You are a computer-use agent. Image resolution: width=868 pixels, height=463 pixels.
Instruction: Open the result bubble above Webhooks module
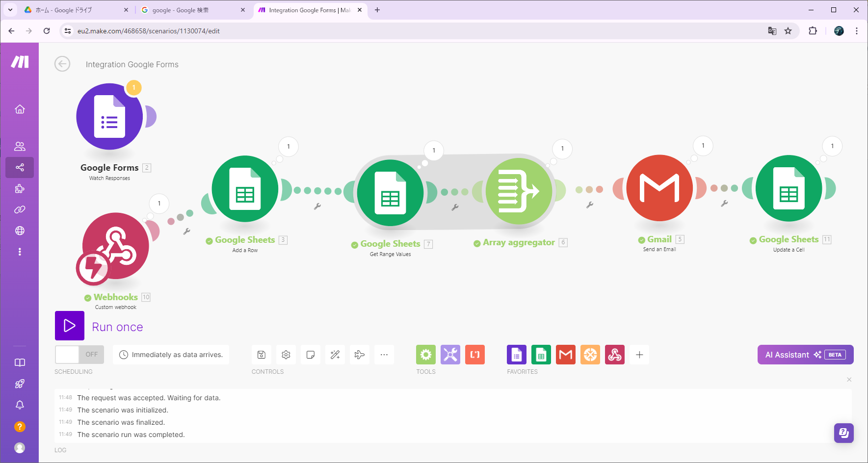point(159,204)
